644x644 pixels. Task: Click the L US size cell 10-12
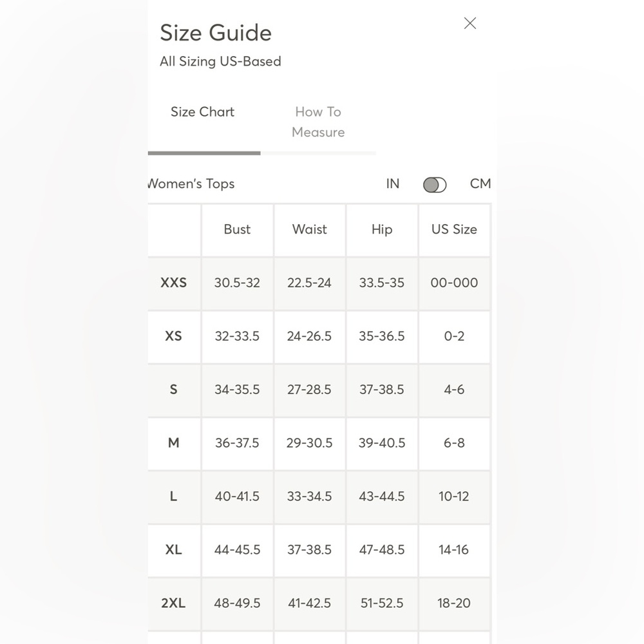454,496
